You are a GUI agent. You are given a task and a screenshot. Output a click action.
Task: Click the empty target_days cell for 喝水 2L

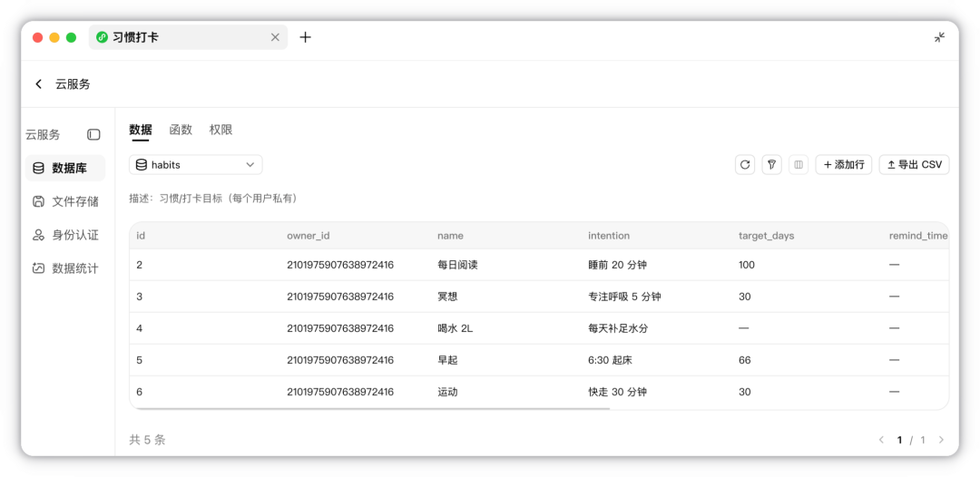744,329
